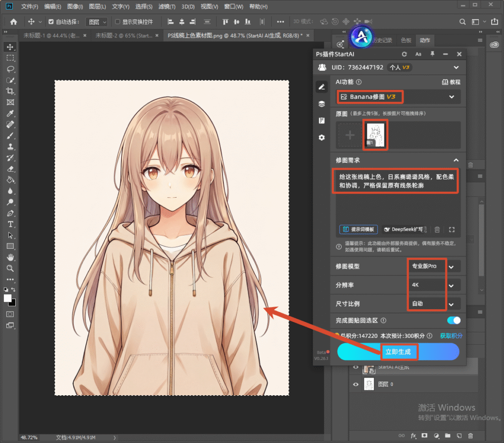Collapse the 修图需求 section
Viewport: 504px width, 443px height.
(x=456, y=160)
